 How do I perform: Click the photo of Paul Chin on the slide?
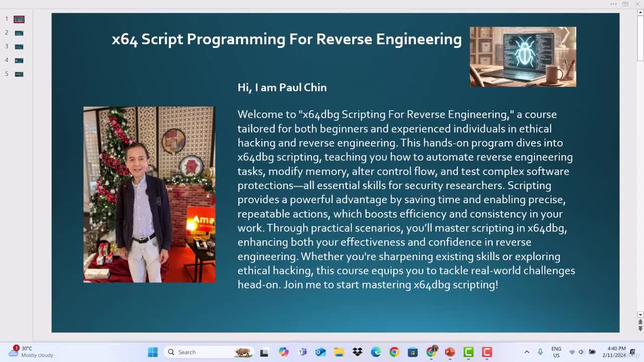[x=149, y=194]
